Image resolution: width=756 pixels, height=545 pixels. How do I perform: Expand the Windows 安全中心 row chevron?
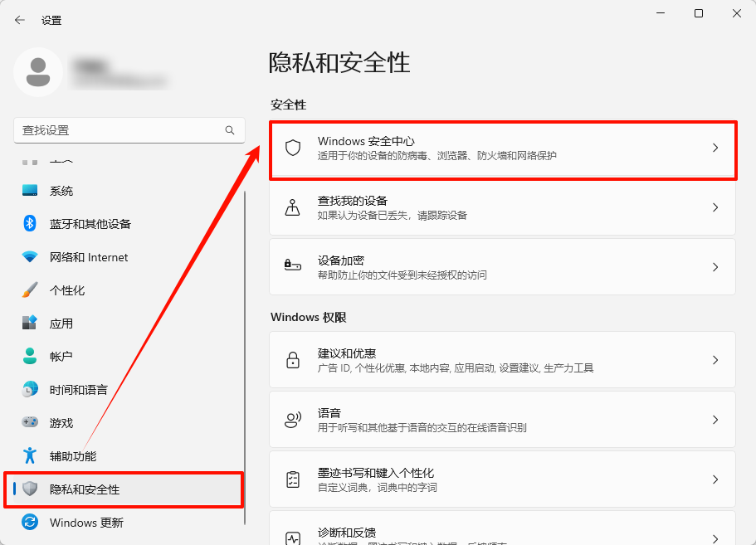click(715, 148)
